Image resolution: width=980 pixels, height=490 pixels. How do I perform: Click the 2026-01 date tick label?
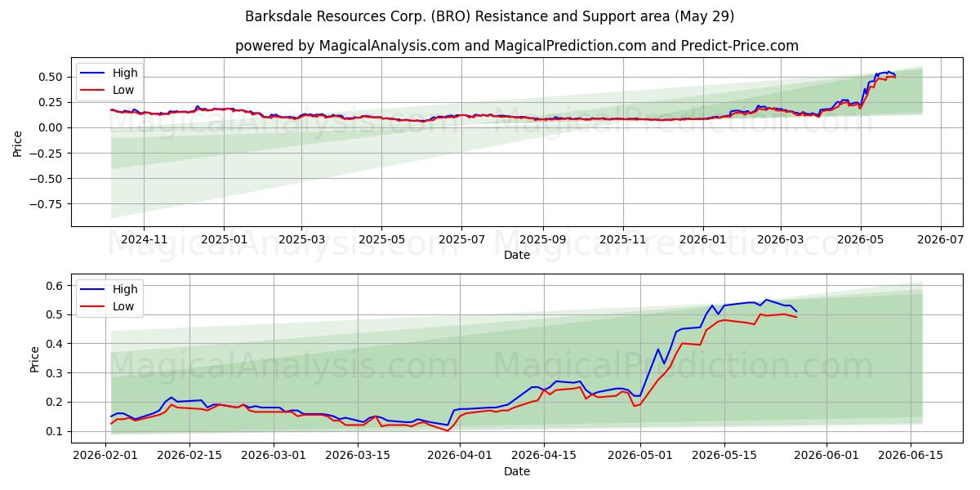pos(703,240)
